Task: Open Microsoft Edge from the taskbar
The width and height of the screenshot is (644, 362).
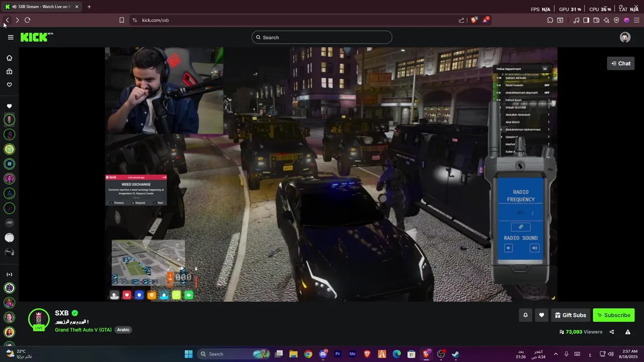Action: coord(396,354)
